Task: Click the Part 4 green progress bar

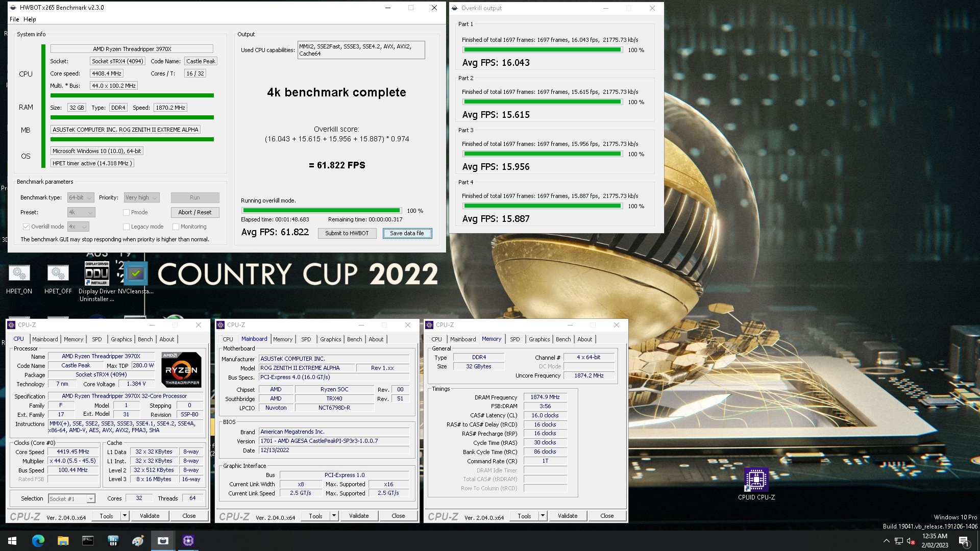Action: [543, 206]
